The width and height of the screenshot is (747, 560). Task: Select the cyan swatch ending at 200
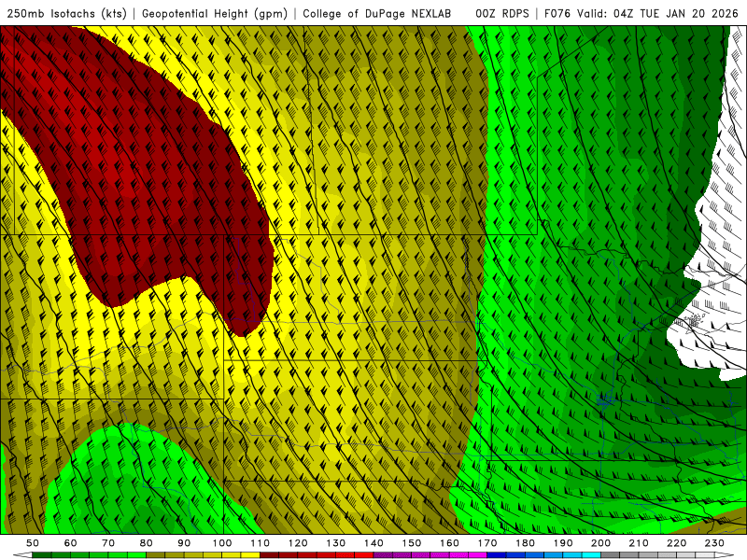point(591,555)
